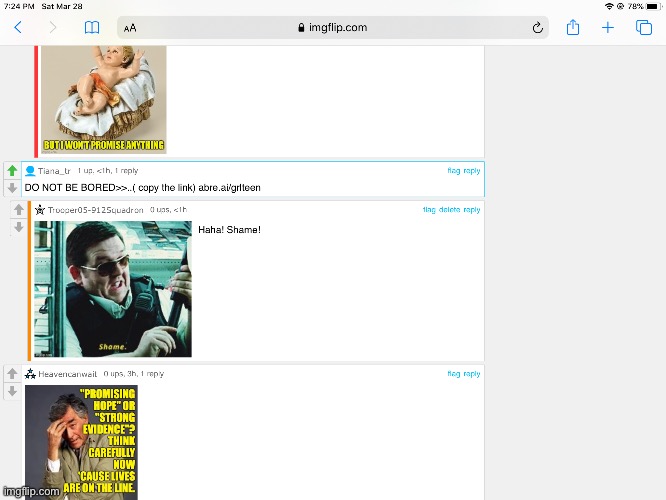
Task: Click Heavencanwait's star badge icon
Action: point(30,373)
